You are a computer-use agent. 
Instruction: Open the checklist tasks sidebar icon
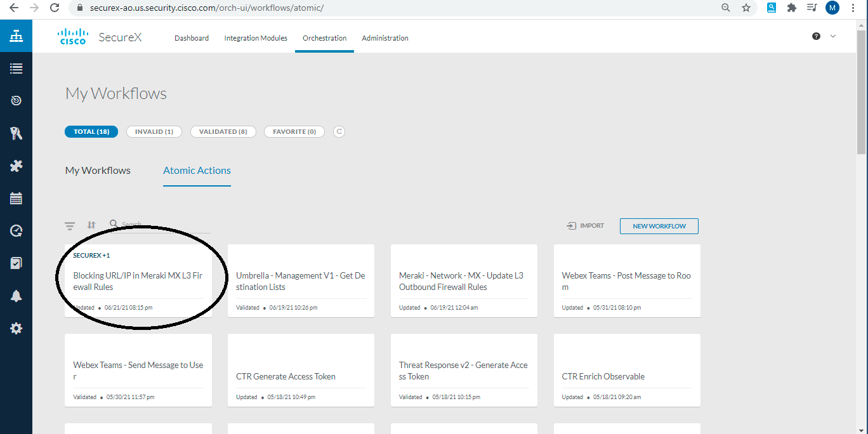tap(16, 263)
